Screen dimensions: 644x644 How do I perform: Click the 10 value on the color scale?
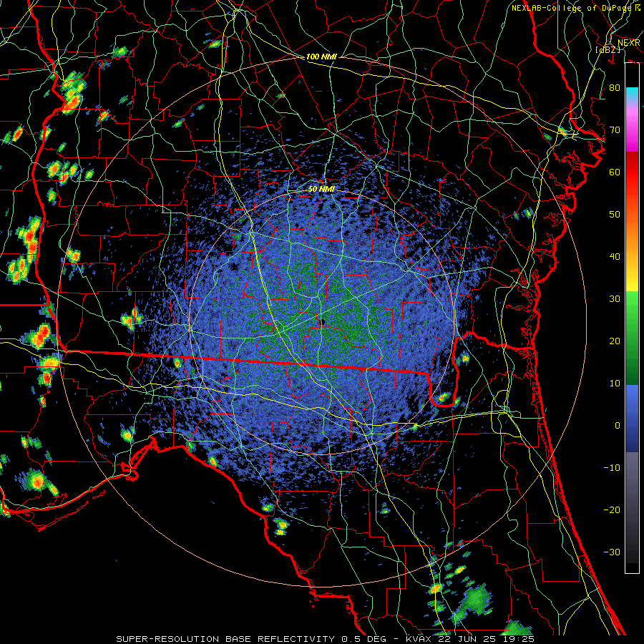615,384
